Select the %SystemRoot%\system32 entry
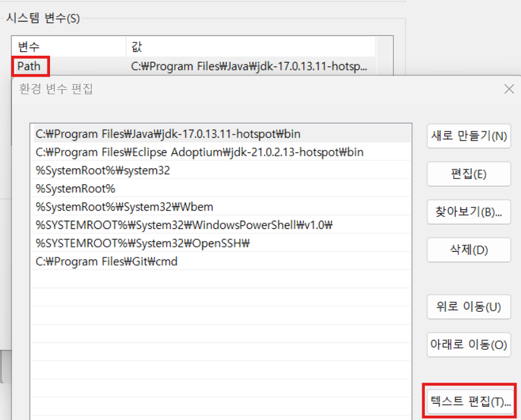The image size is (521, 420). 221,171
